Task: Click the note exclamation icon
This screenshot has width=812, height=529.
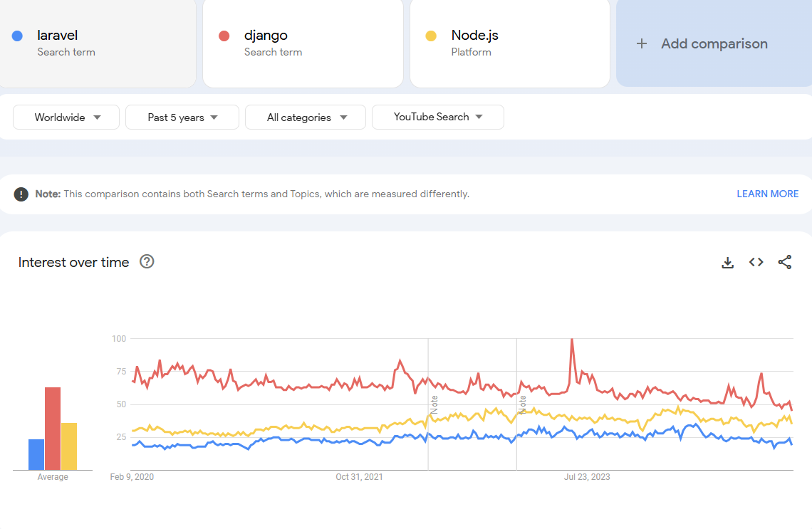Action: pos(20,193)
